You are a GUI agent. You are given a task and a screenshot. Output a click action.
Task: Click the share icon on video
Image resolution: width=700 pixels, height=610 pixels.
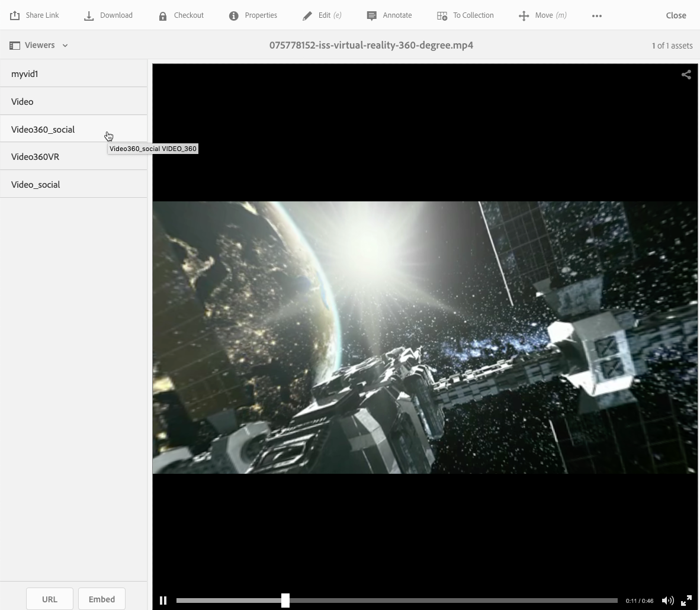coord(686,75)
